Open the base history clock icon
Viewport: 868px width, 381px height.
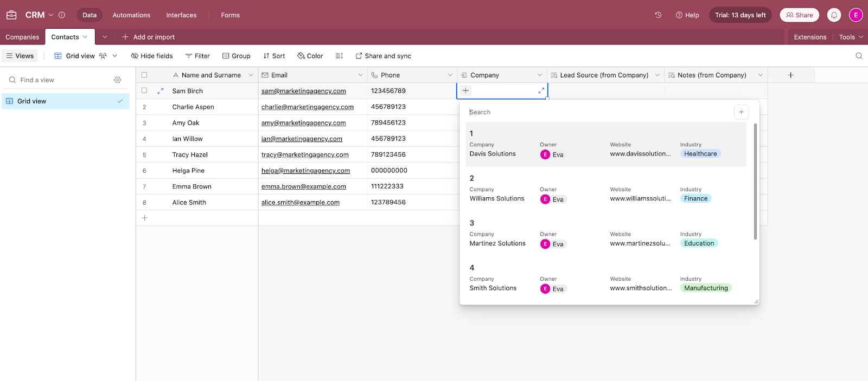pyautogui.click(x=658, y=15)
